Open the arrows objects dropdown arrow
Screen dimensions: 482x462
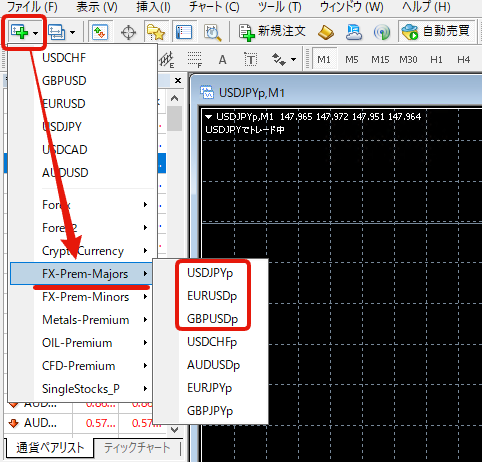pos(293,60)
